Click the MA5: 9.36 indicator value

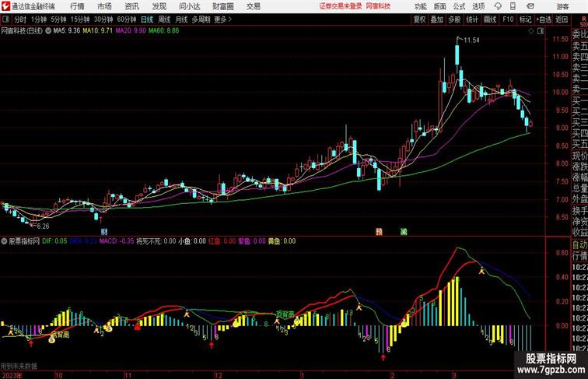(66, 31)
